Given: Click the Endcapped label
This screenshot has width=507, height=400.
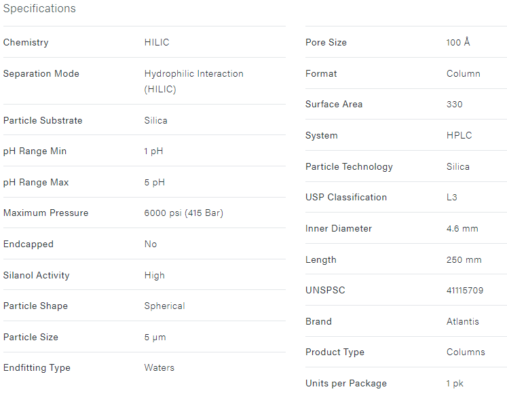Looking at the screenshot, I should (x=28, y=244).
